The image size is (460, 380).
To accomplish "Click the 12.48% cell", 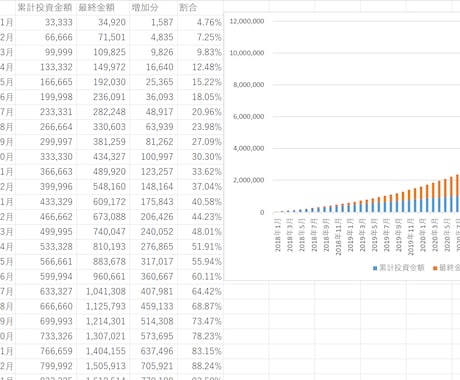I will pos(200,67).
